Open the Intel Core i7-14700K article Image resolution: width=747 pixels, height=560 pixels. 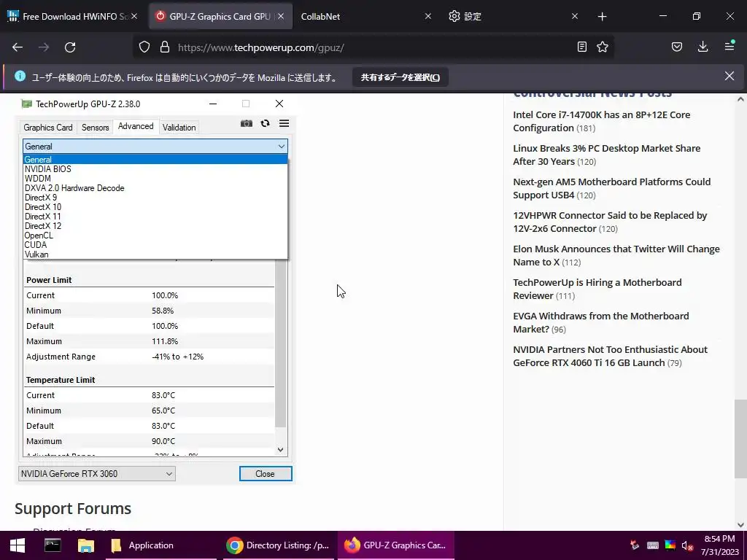click(601, 122)
